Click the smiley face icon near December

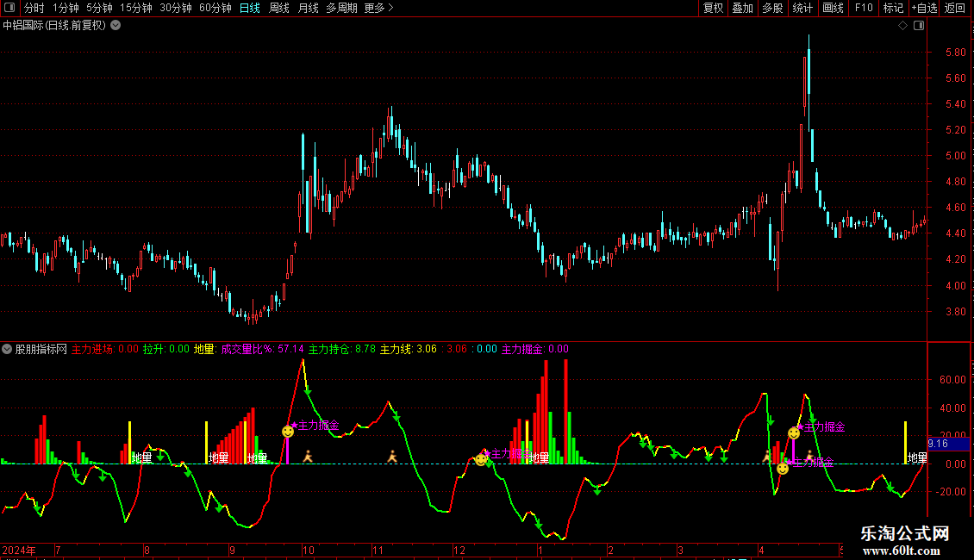pyautogui.click(x=481, y=460)
